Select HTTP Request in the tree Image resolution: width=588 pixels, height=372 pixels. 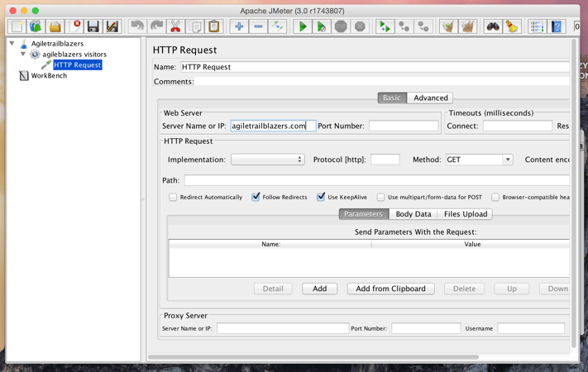(x=77, y=64)
